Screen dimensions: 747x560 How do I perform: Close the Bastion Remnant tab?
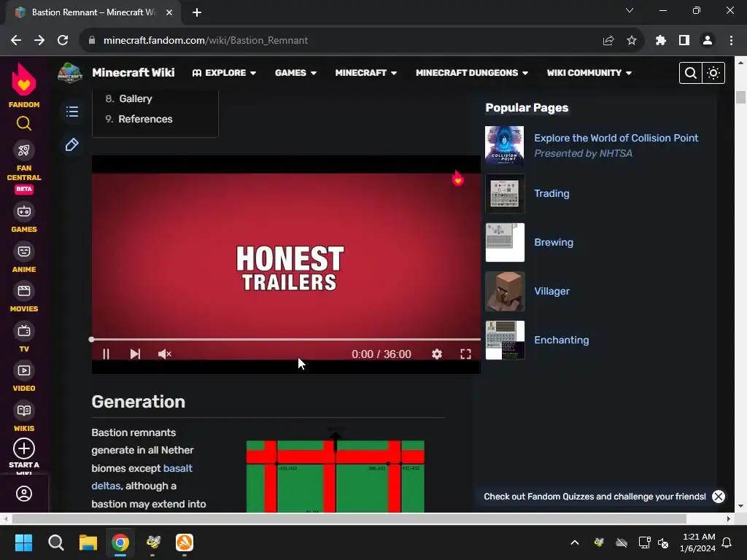tap(169, 12)
